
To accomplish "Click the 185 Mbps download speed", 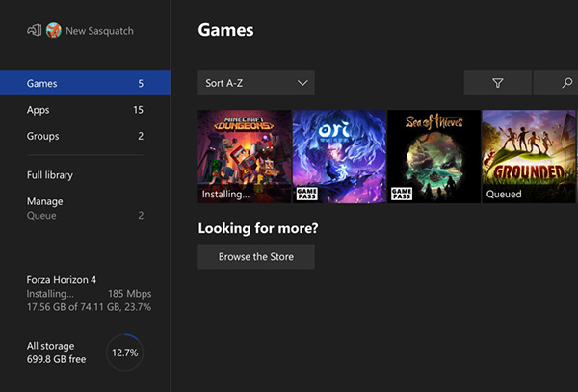I will point(129,294).
